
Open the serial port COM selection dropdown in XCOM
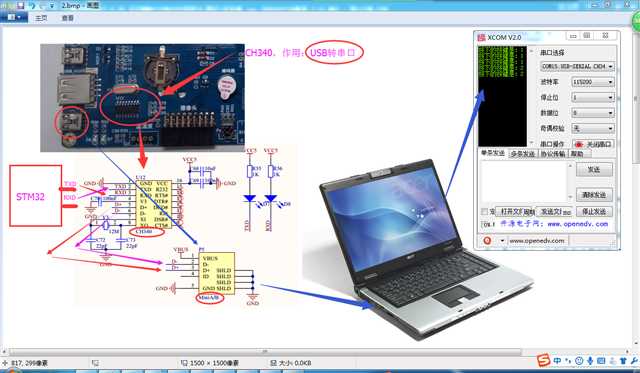(x=577, y=66)
